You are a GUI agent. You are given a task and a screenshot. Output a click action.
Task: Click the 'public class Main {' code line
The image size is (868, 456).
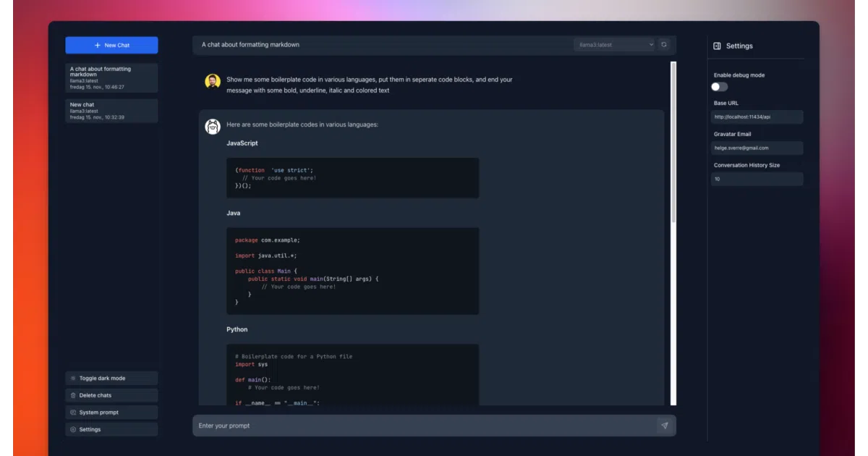[265, 271]
